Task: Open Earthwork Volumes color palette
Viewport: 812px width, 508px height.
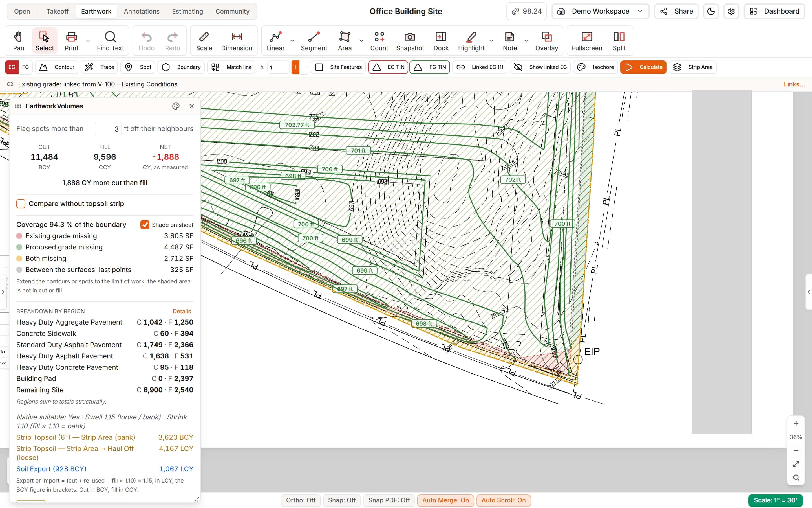Action: 176,106
